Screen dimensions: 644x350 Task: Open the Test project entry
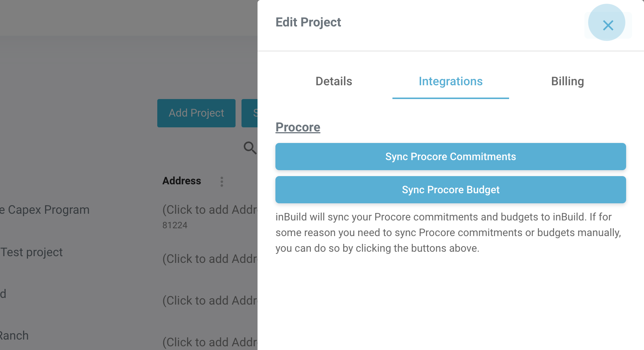click(32, 252)
